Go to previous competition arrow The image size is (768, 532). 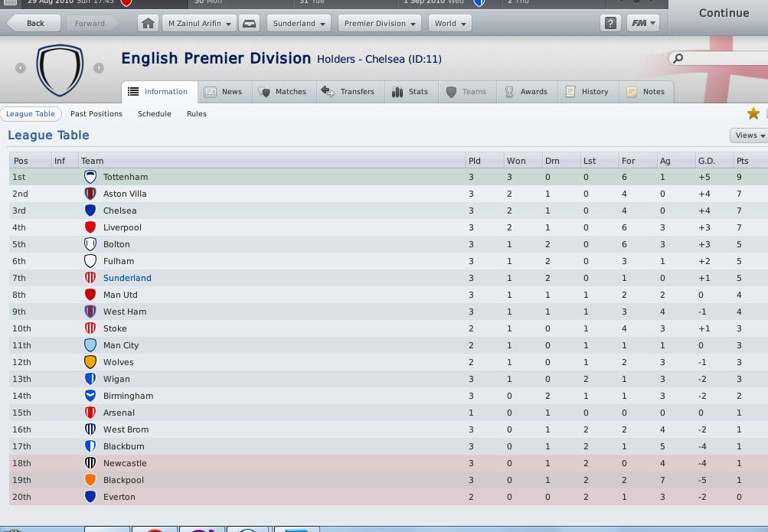point(21,68)
